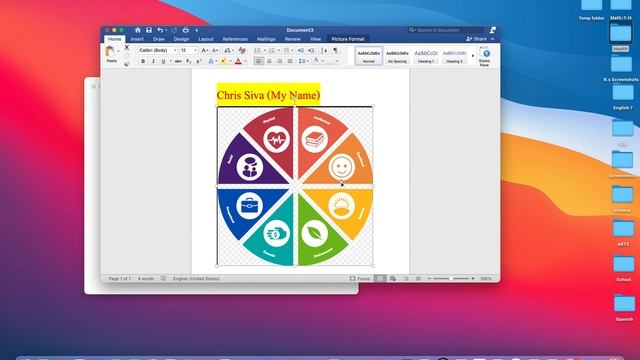640x360 pixels.
Task: Click the Multilevel List icon
Action: coord(286,50)
